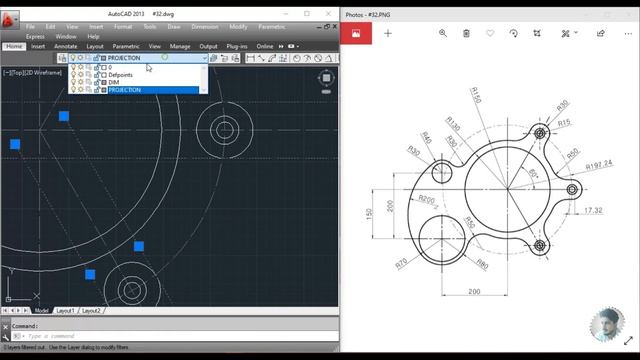Image resolution: width=640 pixels, height=360 pixels.
Task: Open the Express menu
Action: [35, 37]
